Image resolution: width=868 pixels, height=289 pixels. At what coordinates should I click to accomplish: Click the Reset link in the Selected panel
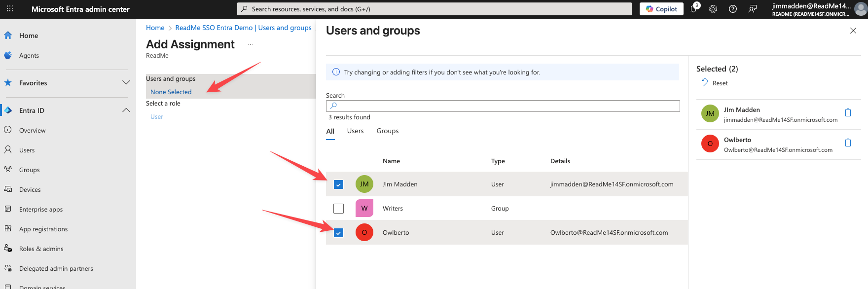pyautogui.click(x=720, y=83)
